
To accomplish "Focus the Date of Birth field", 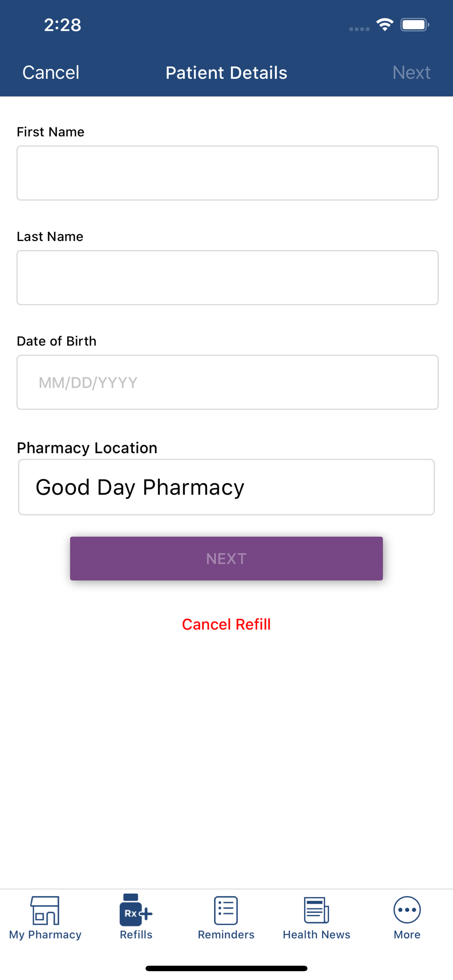I will [227, 382].
